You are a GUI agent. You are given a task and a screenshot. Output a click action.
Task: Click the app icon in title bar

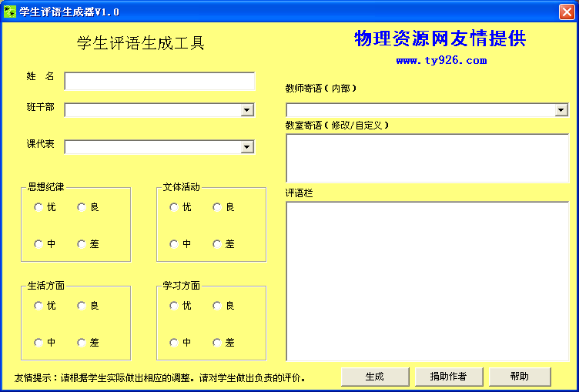point(9,12)
